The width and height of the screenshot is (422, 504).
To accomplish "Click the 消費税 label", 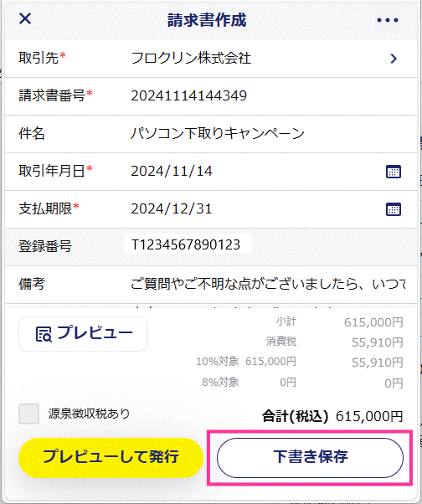I will tap(280, 342).
